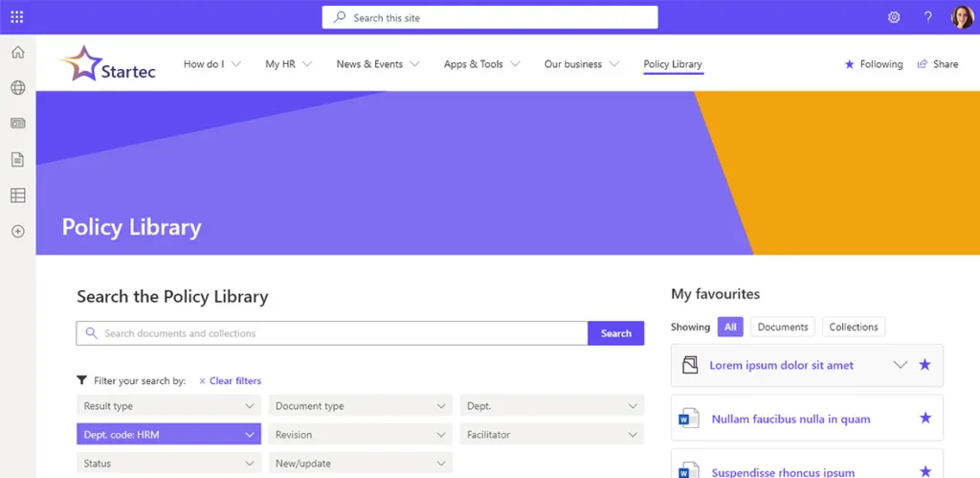Unfavourite Lorem ipsum dolor sit amet star

(924, 365)
